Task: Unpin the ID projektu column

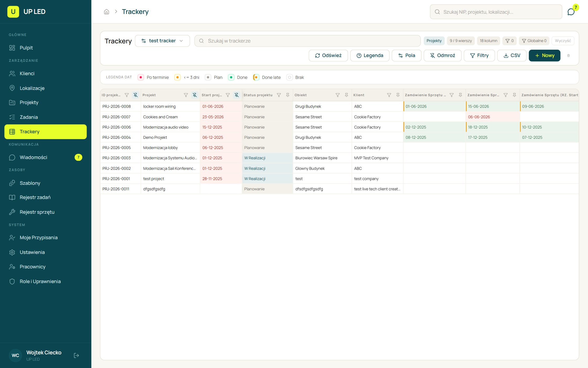Action: point(135,95)
